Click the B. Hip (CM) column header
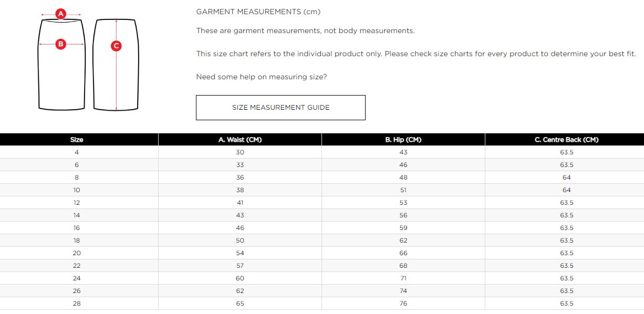The height and width of the screenshot is (314, 644). [403, 140]
